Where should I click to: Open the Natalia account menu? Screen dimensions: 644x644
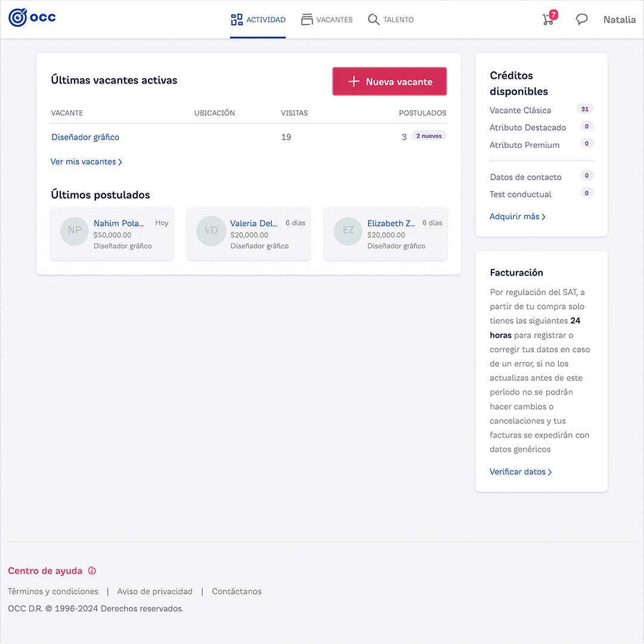(x=619, y=20)
